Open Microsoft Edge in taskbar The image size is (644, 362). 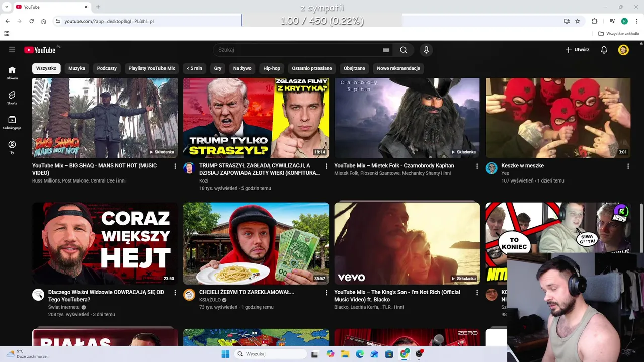(x=360, y=354)
